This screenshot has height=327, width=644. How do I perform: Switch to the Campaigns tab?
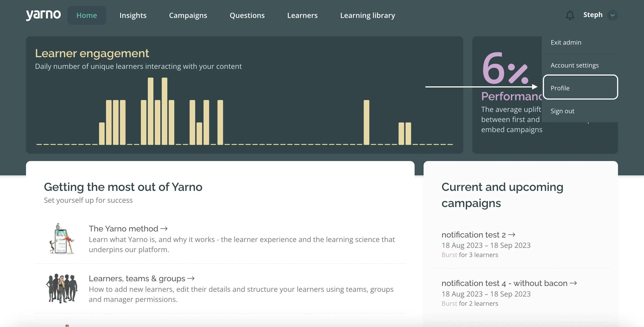188,15
